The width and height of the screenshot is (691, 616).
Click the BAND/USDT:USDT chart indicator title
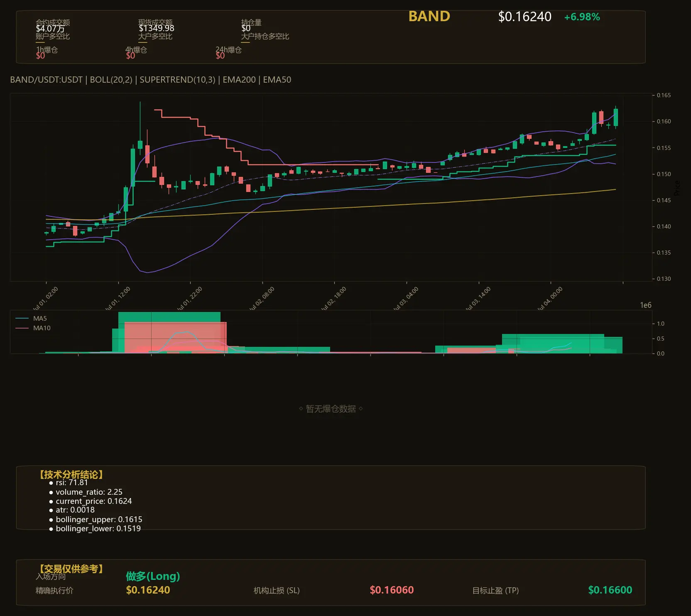coord(150,80)
